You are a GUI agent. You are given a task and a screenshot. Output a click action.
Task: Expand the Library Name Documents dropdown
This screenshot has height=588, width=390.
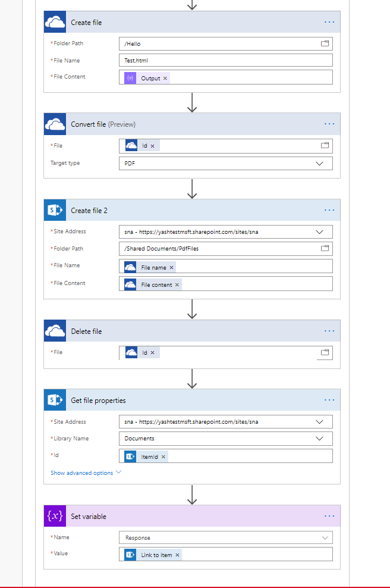tap(319, 439)
